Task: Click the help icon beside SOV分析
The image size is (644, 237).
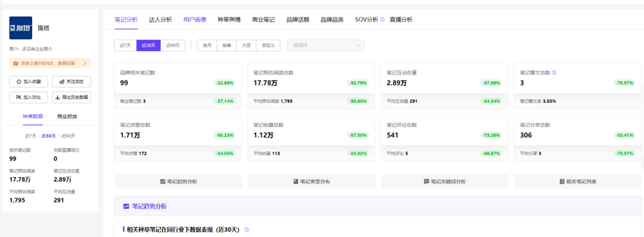Action: 382,19
